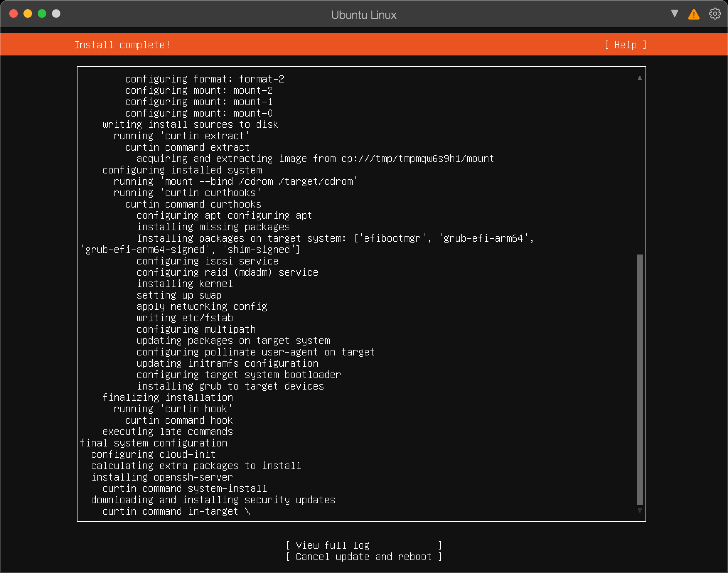The height and width of the screenshot is (573, 728).
Task: Click line 'configuring iscsi service'
Action: click(x=208, y=261)
